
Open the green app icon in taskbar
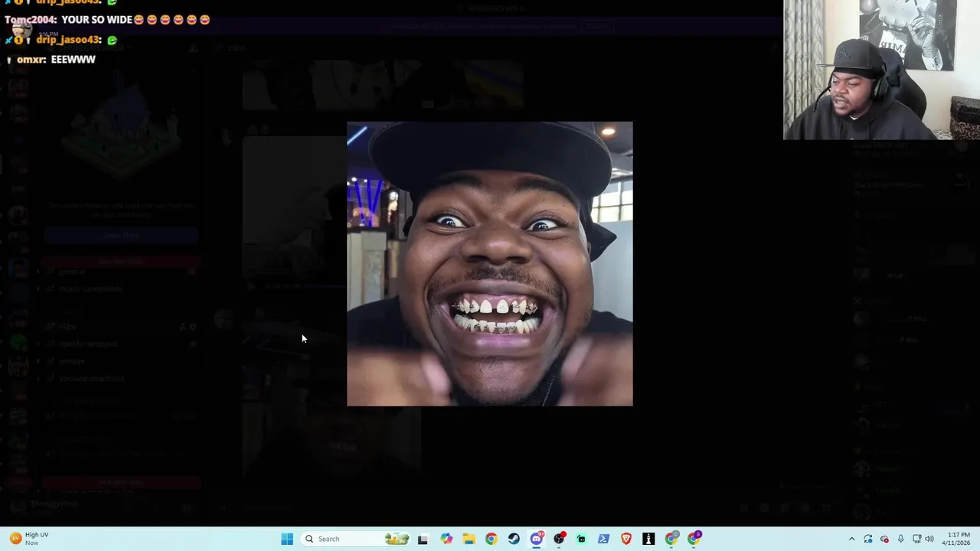click(x=581, y=539)
